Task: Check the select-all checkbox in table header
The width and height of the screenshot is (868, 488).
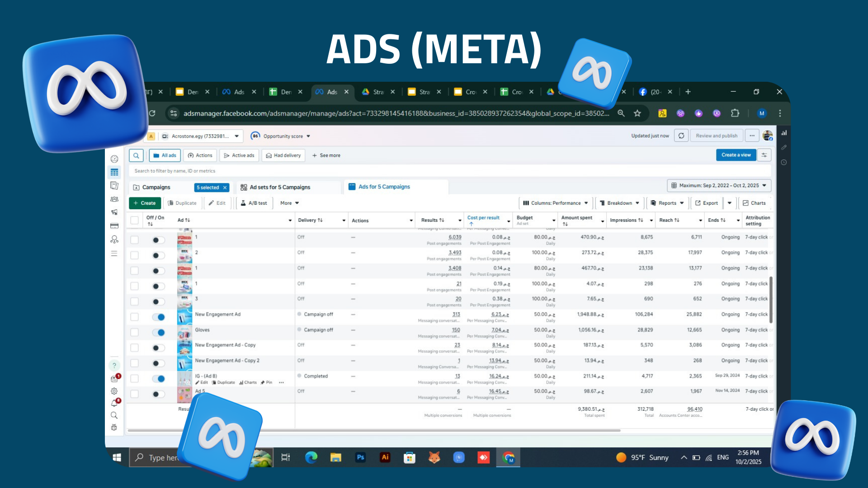Action: coord(134,220)
